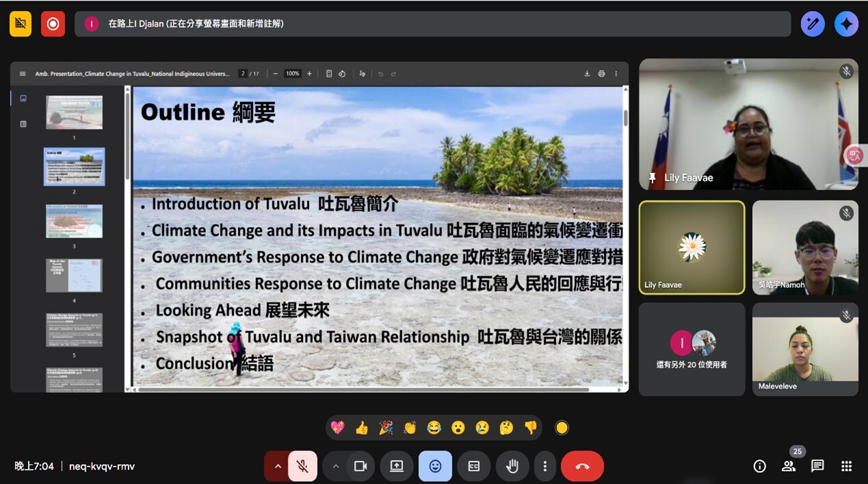This screenshot has height=484, width=868.
Task: Print the PDF document
Action: 601,73
